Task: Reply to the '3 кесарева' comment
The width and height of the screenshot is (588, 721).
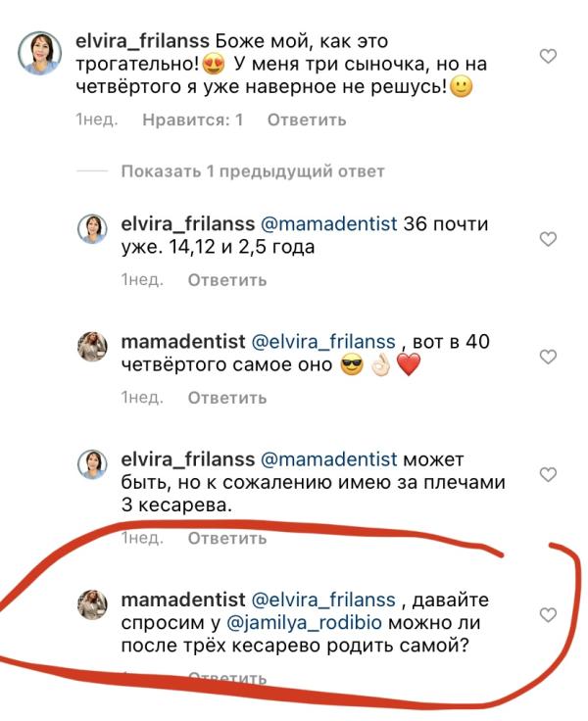Action: pyautogui.click(x=226, y=539)
